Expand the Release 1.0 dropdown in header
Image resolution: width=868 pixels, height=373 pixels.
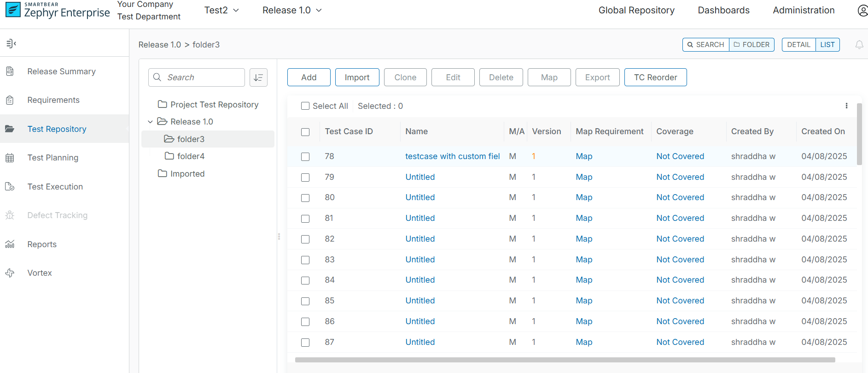(x=292, y=11)
